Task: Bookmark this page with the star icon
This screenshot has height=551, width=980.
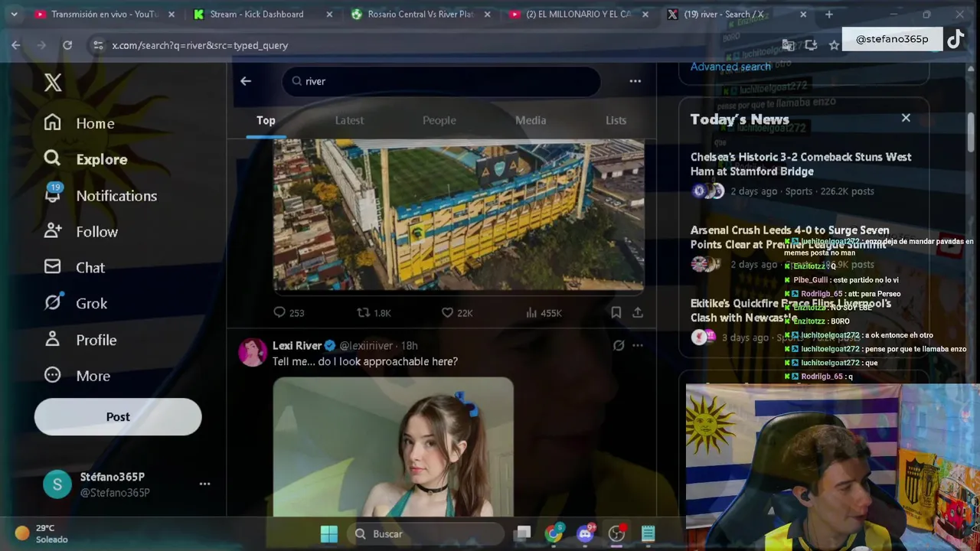Action: click(834, 45)
